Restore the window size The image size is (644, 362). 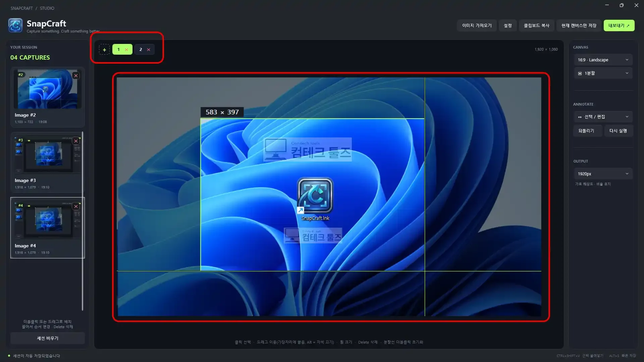click(622, 5)
